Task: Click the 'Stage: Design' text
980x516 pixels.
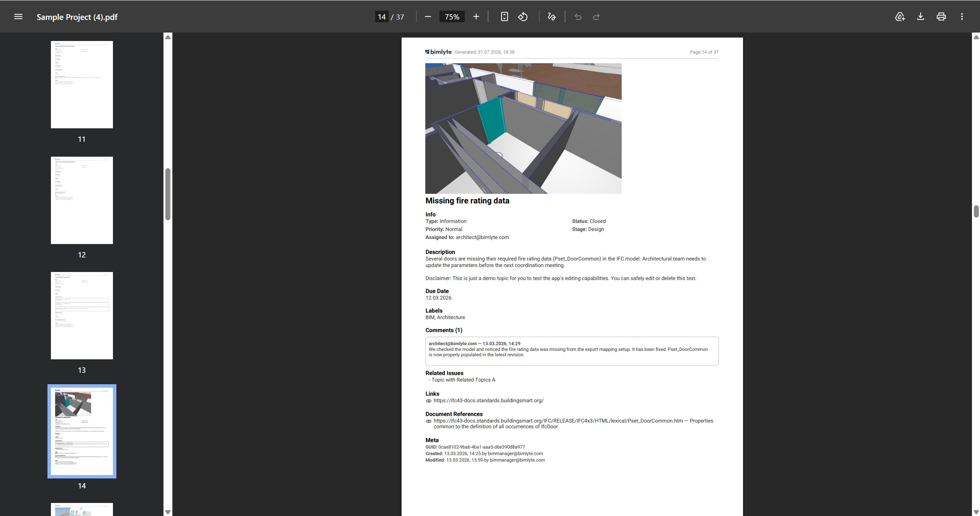Action: click(588, 229)
